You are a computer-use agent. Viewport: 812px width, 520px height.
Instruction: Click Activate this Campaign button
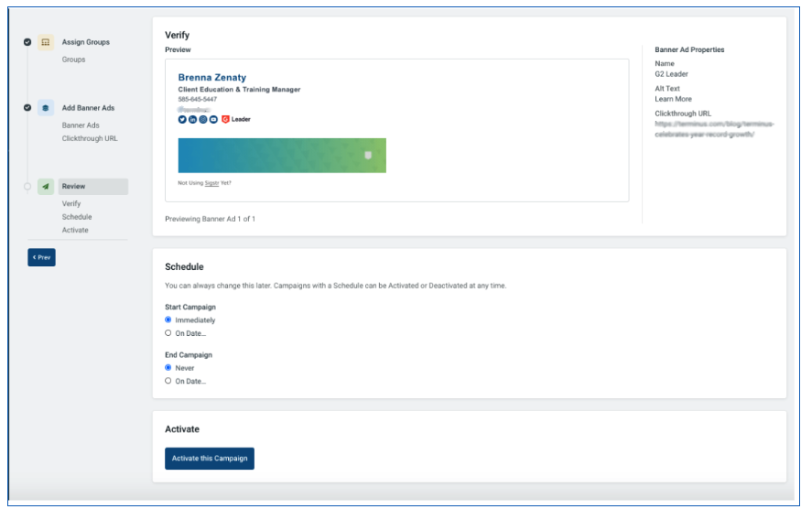(x=210, y=459)
